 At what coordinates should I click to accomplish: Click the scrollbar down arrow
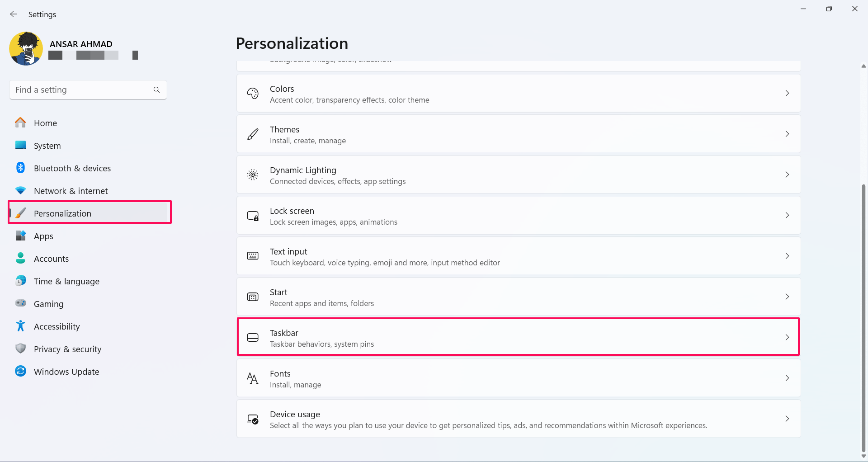[863, 456]
